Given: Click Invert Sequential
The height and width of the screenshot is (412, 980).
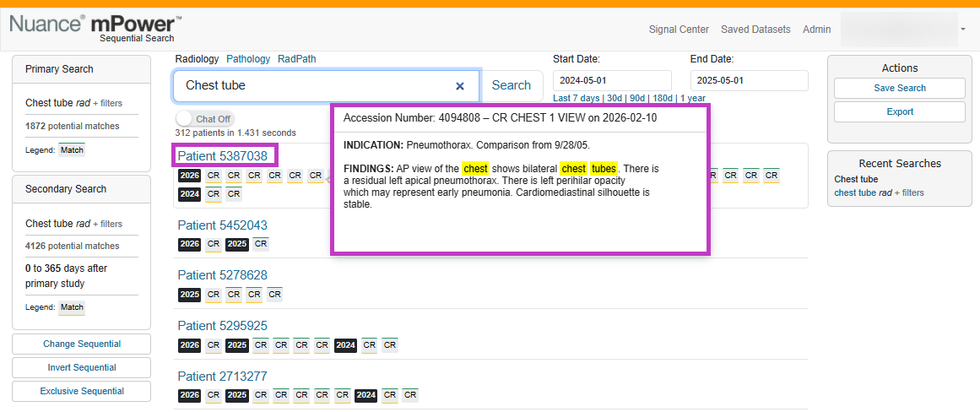Looking at the screenshot, I should (x=82, y=367).
